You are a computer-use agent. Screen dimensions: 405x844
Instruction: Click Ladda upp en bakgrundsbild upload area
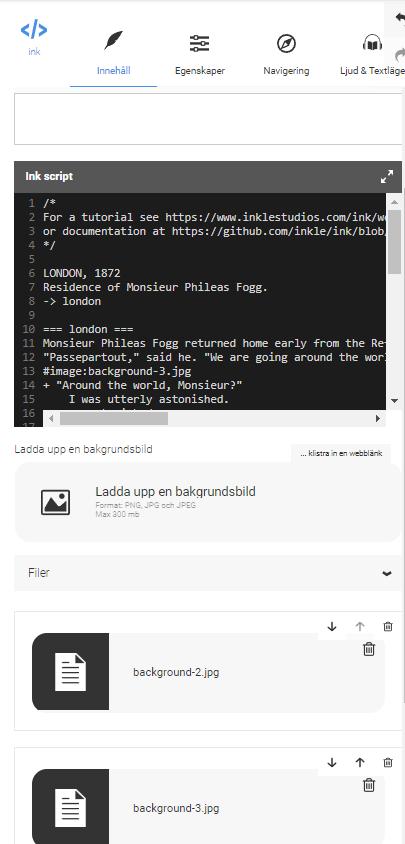click(208, 502)
